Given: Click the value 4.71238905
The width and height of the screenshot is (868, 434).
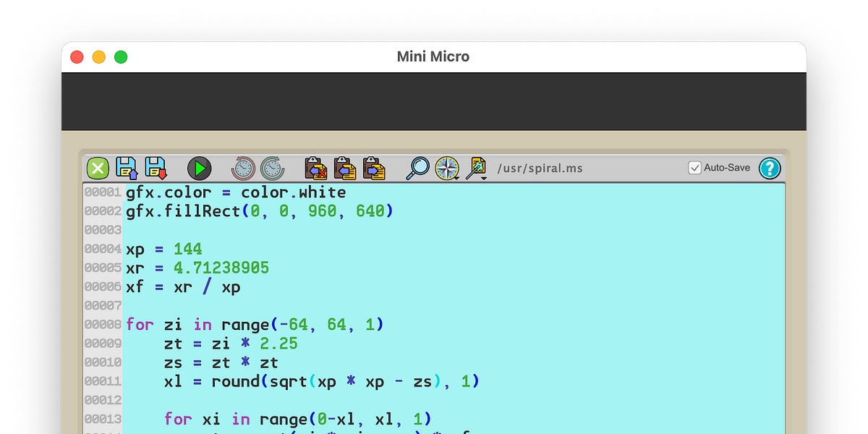Looking at the screenshot, I should 221,268.
